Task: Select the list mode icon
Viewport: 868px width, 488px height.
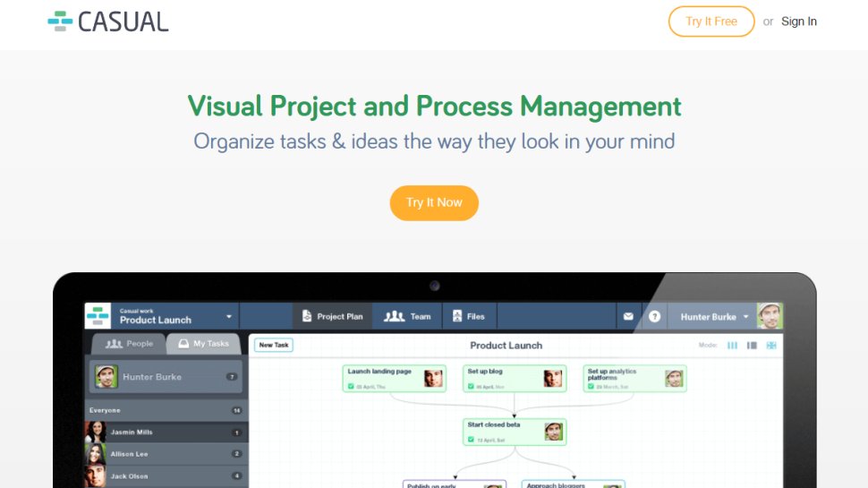Action: [x=751, y=345]
